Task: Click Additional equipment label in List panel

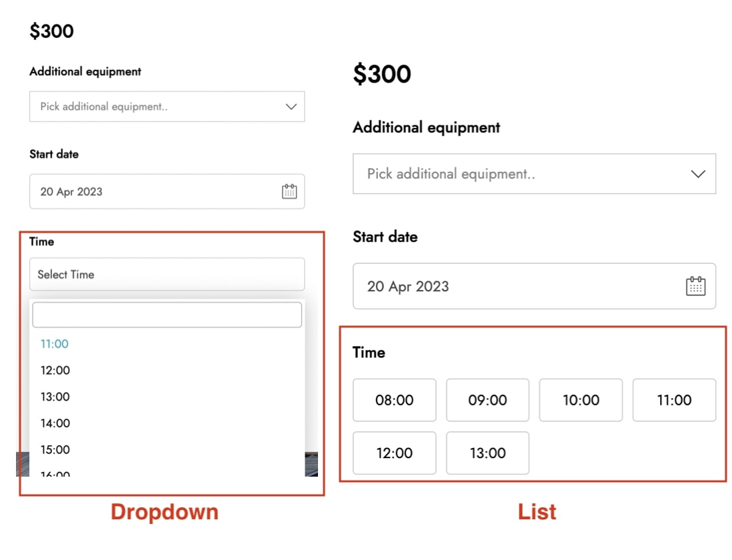Action: point(427,127)
